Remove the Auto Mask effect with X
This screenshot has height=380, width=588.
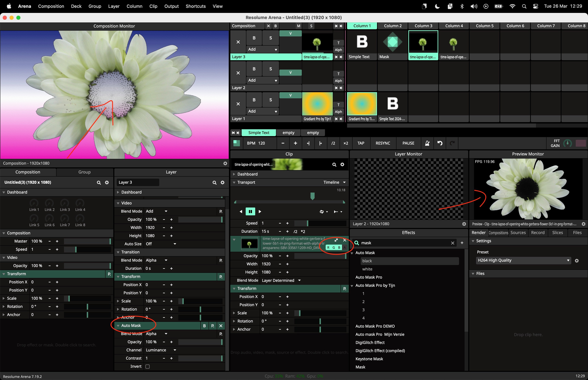coord(221,326)
